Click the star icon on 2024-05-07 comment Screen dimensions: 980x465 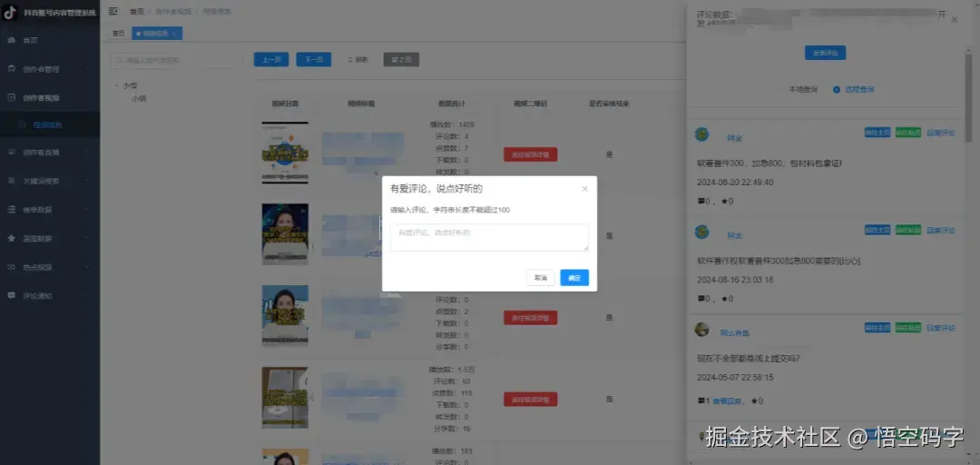pos(754,401)
